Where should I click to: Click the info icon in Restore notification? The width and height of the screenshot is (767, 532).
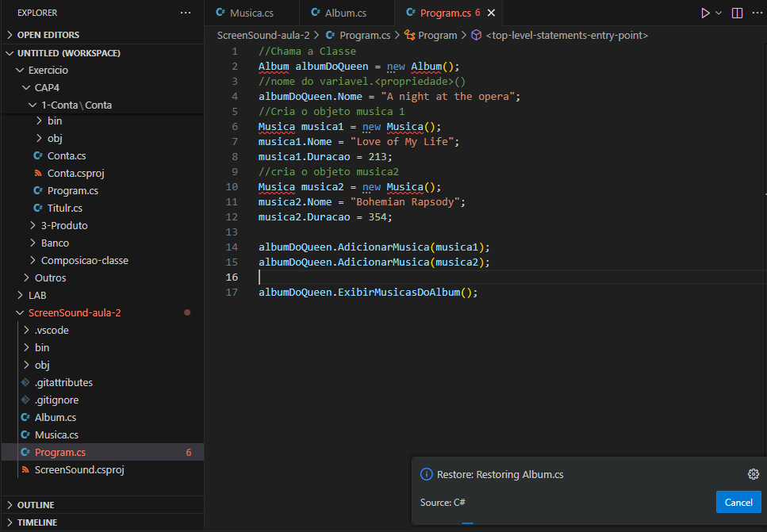(427, 474)
